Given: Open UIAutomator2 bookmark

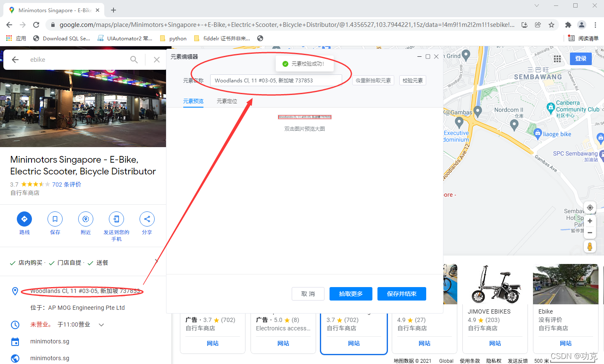Looking at the screenshot, I should tap(125, 38).
